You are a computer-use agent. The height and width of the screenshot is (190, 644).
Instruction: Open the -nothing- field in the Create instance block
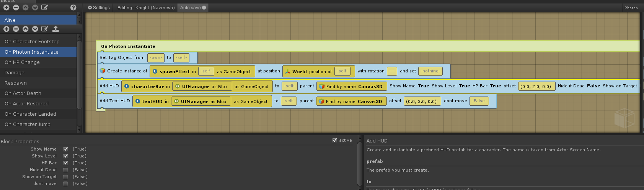click(x=430, y=71)
